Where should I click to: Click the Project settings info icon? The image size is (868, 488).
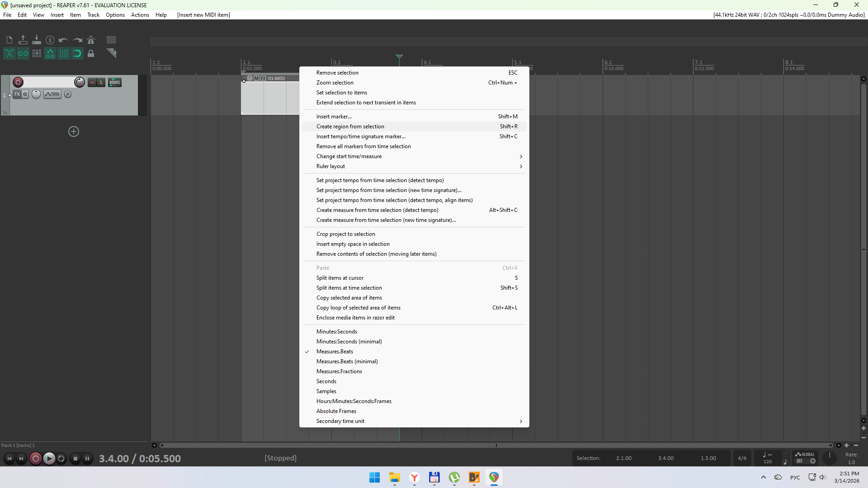[x=50, y=40]
